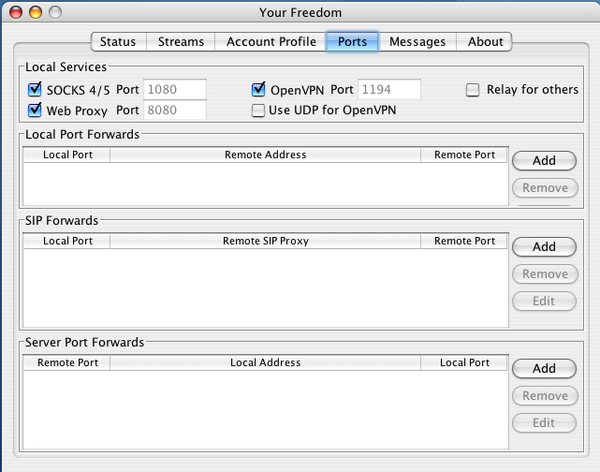This screenshot has width=600, height=472.
Task: Toggle the OpenVPN checkbox
Action: 258,89
